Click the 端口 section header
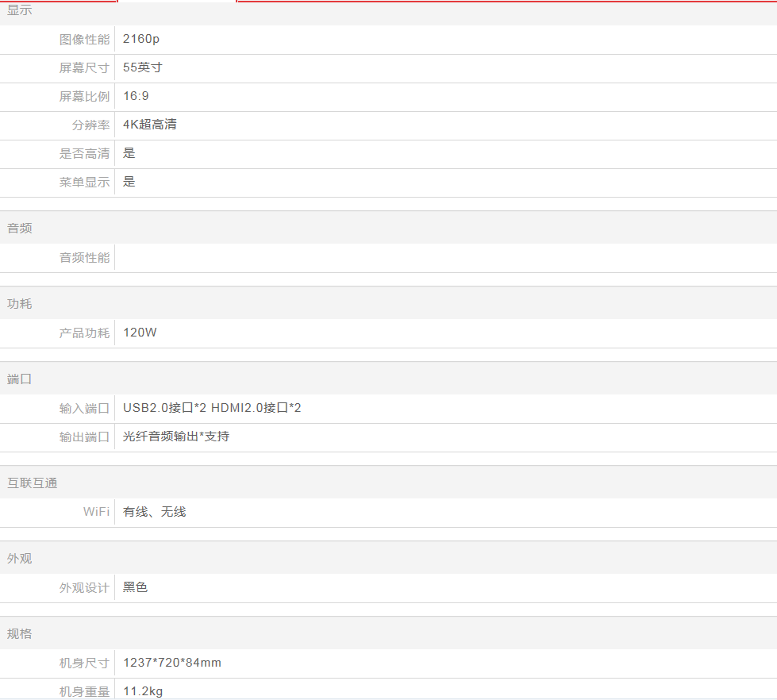Image resolution: width=777 pixels, height=700 pixels. coord(20,379)
